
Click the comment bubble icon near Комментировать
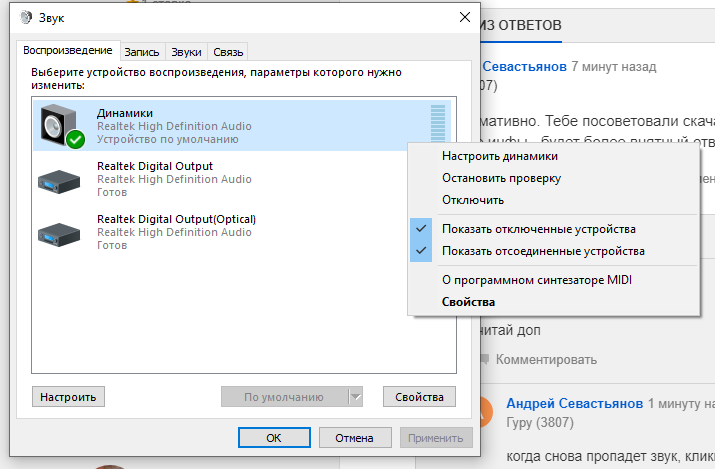click(x=484, y=359)
